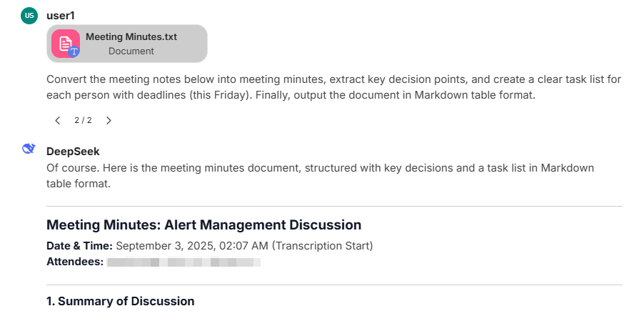Viewport: 644px width, 311px height.
Task: Click the Summary of Discussion heading
Action: click(x=120, y=301)
